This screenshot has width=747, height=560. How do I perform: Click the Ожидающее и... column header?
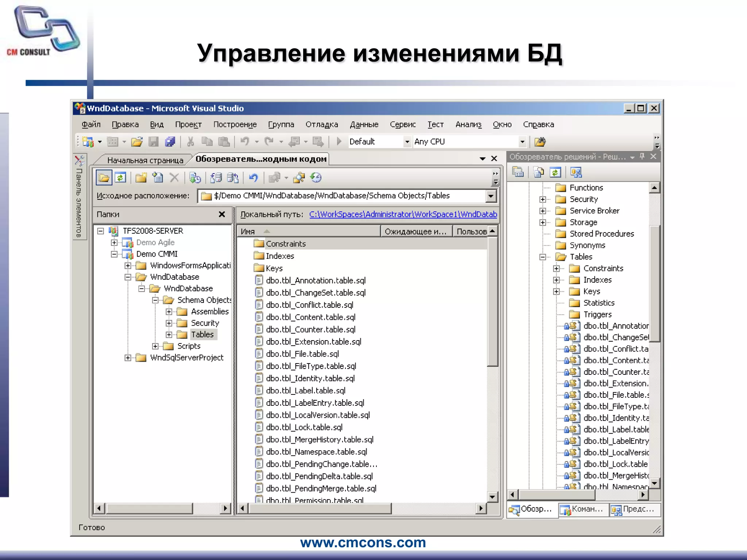[416, 231]
